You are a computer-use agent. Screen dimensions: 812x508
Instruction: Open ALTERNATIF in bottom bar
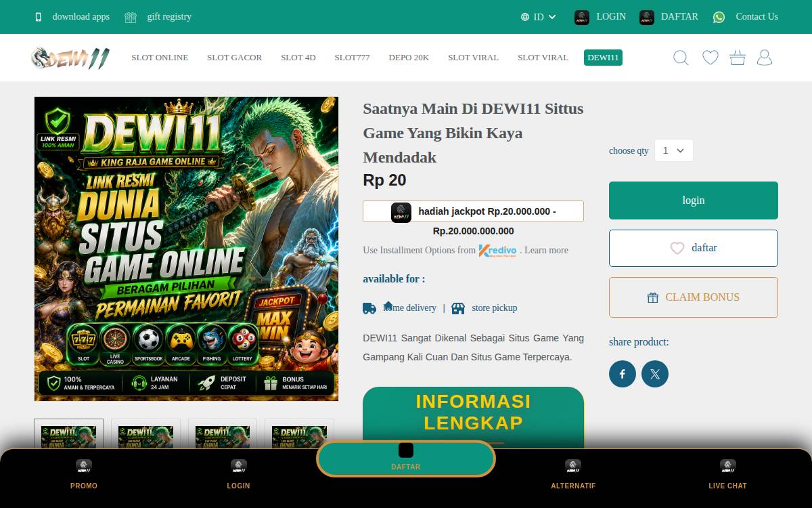pos(573,474)
